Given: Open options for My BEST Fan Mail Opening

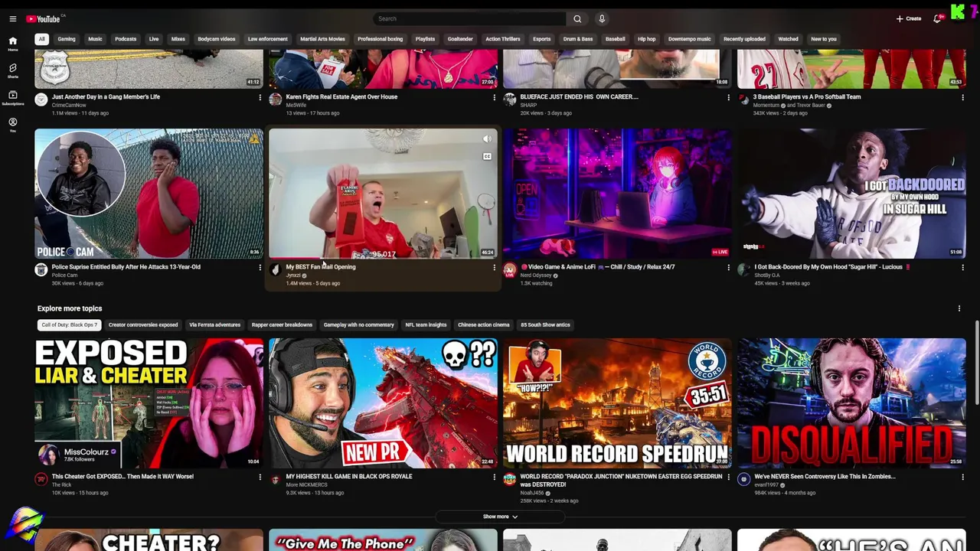Looking at the screenshot, I should (x=494, y=267).
